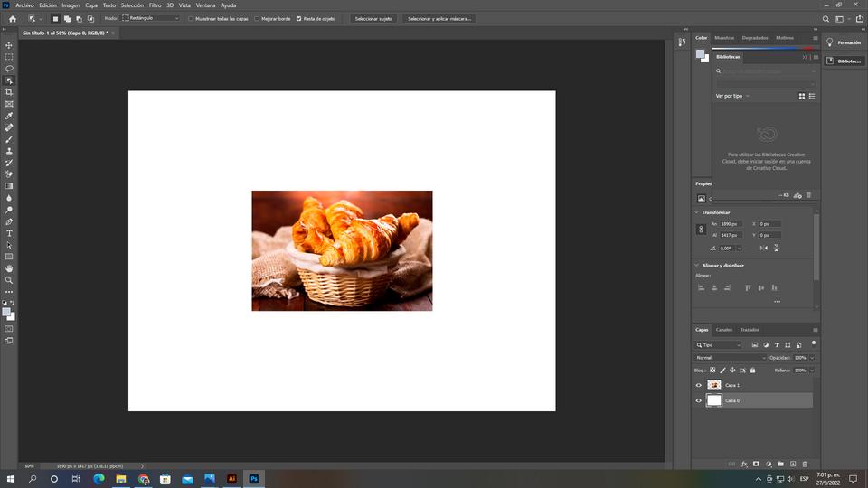Select the Blur tool
The width and height of the screenshot is (868, 488).
tap(9, 198)
